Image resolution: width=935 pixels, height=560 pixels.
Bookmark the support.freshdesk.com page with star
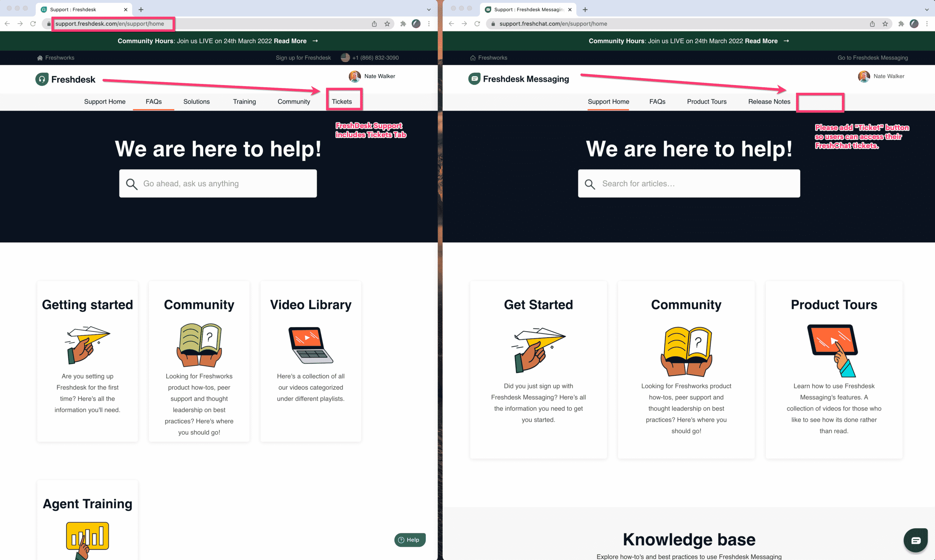[x=387, y=24]
